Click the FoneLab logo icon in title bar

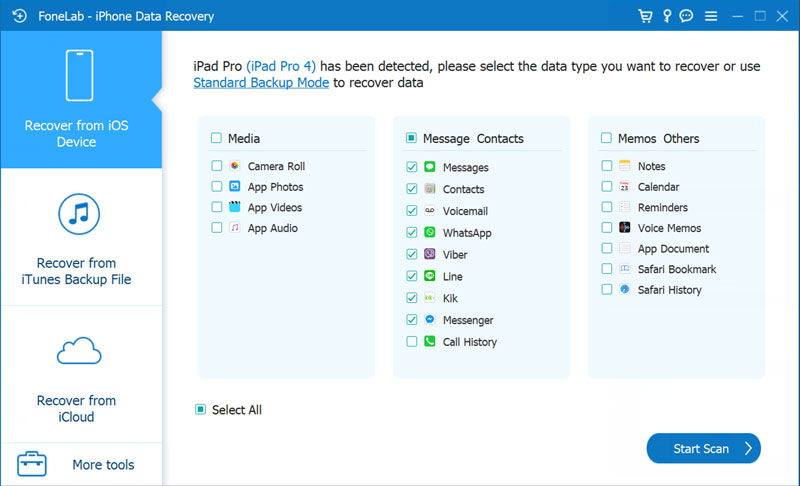19,16
